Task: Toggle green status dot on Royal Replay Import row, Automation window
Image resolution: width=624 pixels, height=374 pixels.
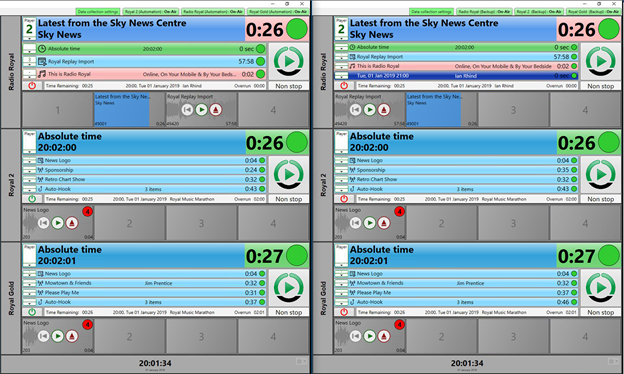Action: point(261,62)
